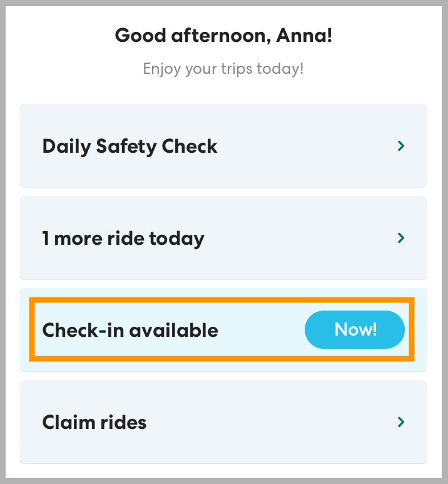Screen dimensions: 448x484
Task: Click the chevron icon next to Claim rides
Action: [401, 422]
